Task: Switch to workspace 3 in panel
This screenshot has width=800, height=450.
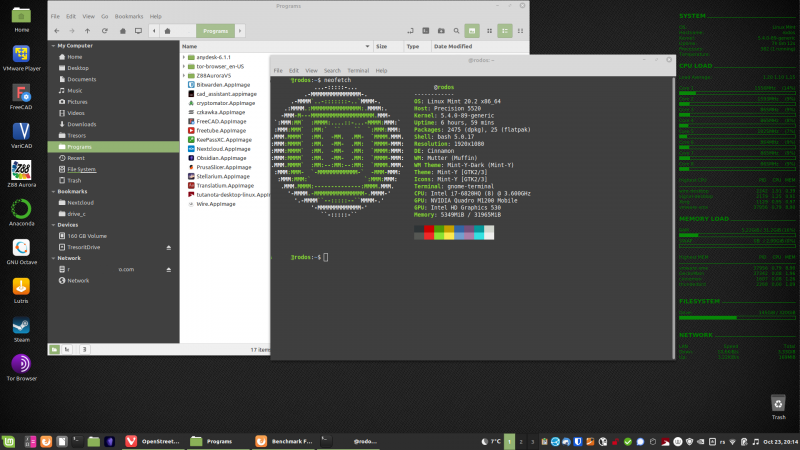Action: [532, 442]
